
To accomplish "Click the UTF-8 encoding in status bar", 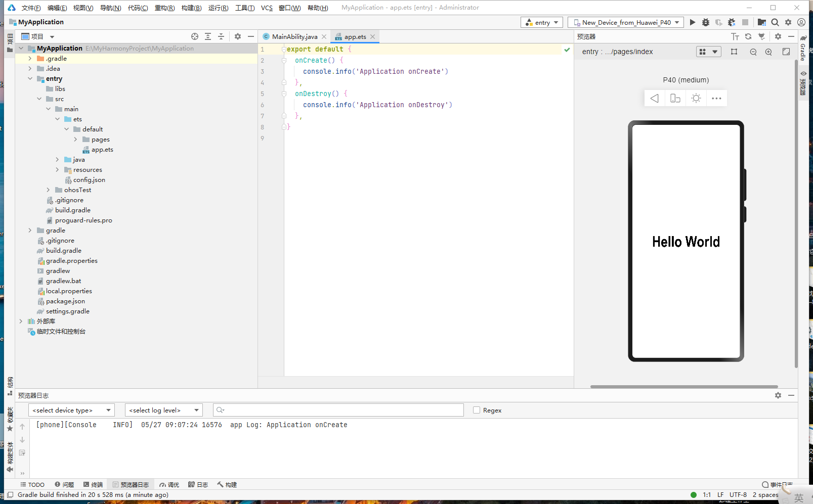I will point(738,495).
